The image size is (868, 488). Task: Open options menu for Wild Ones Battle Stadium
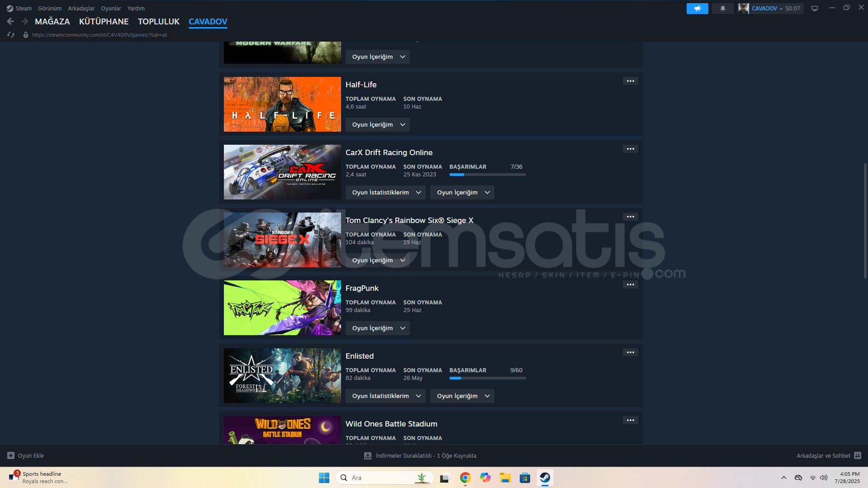pos(630,420)
